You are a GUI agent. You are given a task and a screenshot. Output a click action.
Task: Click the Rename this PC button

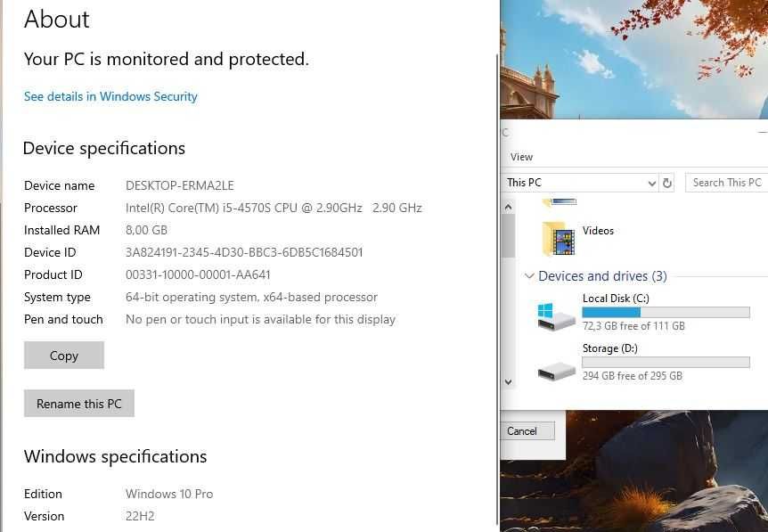79,403
